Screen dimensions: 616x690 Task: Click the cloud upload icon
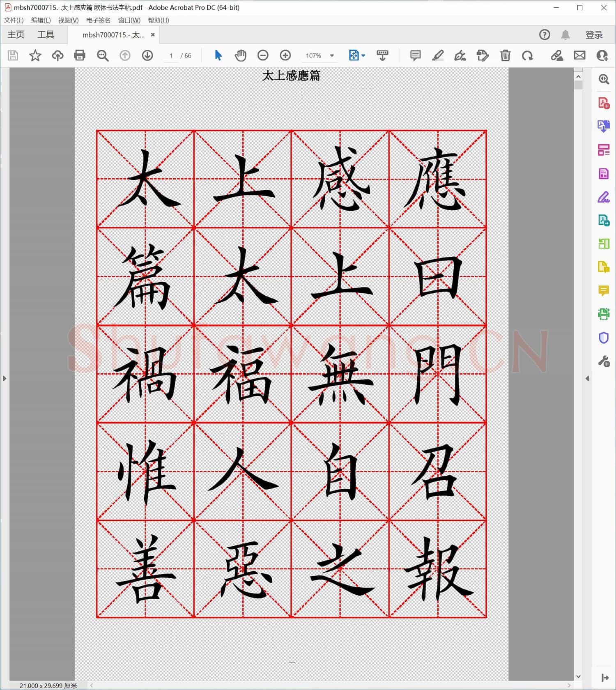point(57,55)
